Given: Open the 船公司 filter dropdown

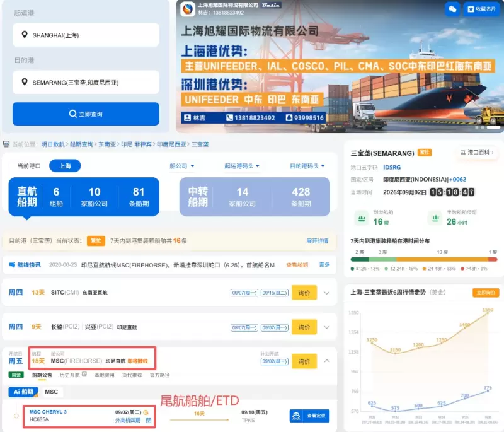Looking at the screenshot, I should tap(182, 166).
